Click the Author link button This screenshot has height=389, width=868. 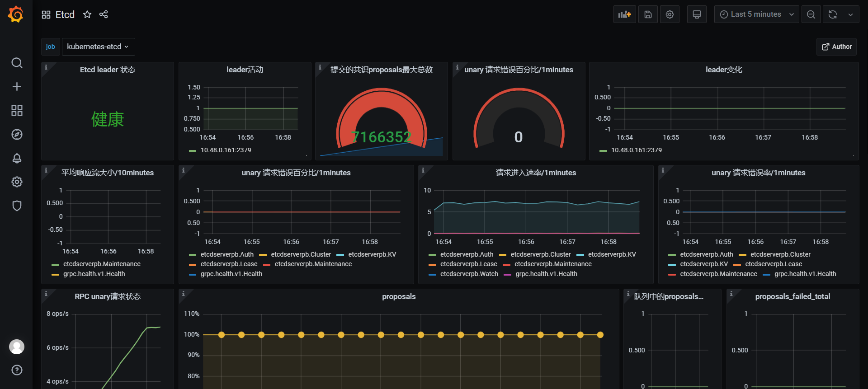click(836, 47)
